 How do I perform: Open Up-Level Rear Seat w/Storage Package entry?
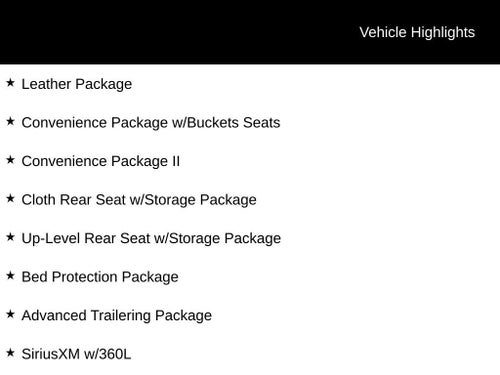[151, 239]
